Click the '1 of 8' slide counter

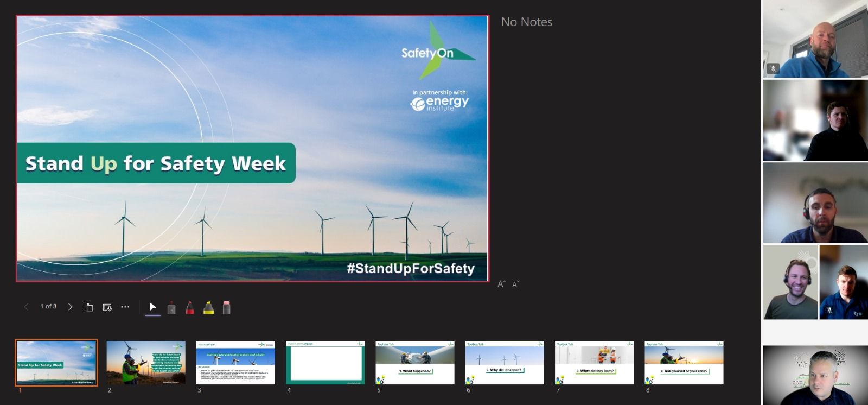tap(48, 307)
